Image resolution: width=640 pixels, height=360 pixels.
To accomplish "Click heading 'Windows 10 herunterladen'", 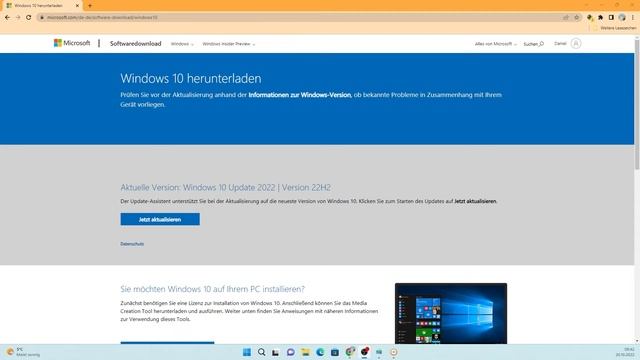I will 191,78.
